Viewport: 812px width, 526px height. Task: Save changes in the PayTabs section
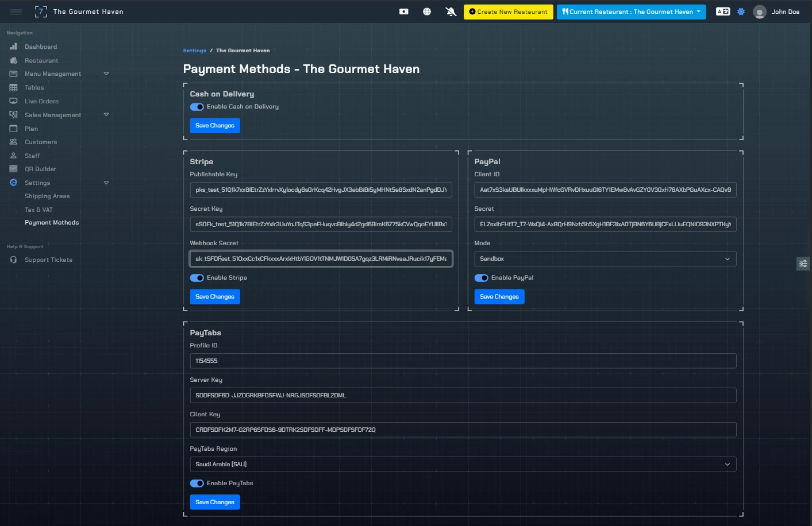coord(215,502)
